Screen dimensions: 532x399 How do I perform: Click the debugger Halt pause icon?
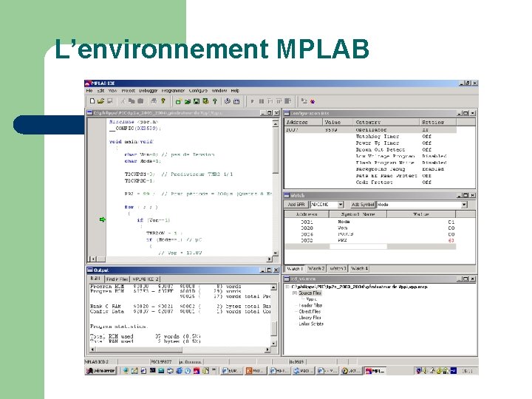(262, 101)
